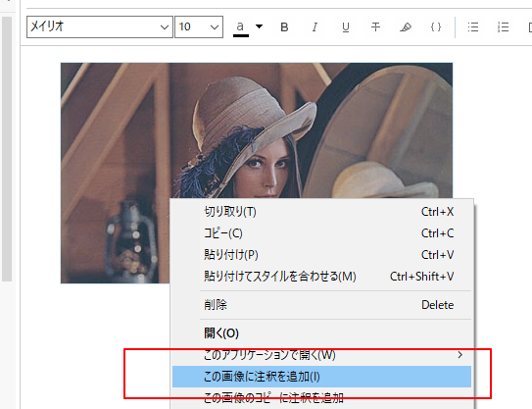This screenshot has height=409, width=532.
Task: Choose 切り取り(T) from the context menu
Action: pyautogui.click(x=321, y=212)
